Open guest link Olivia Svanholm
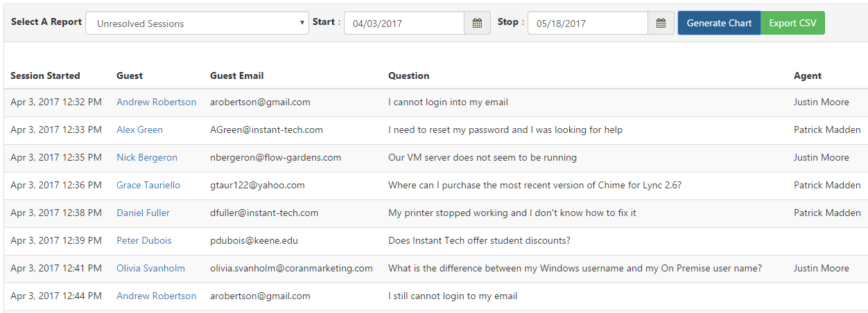 point(150,268)
